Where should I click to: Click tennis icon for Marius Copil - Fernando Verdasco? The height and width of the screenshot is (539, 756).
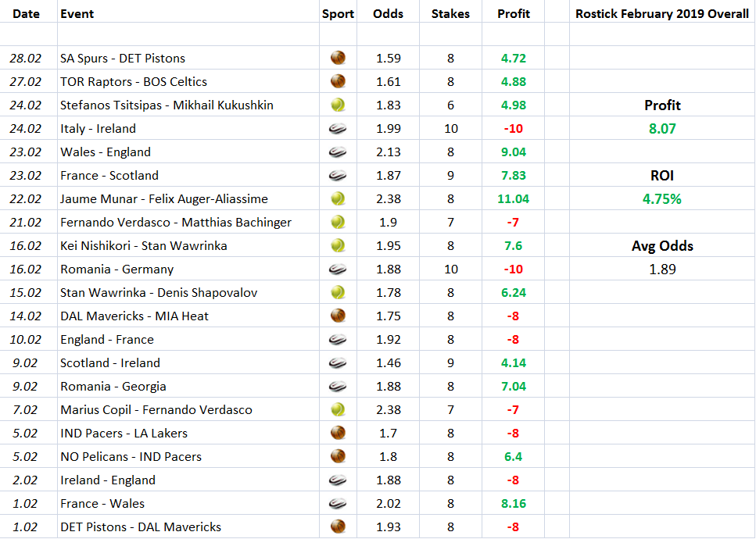pos(338,409)
